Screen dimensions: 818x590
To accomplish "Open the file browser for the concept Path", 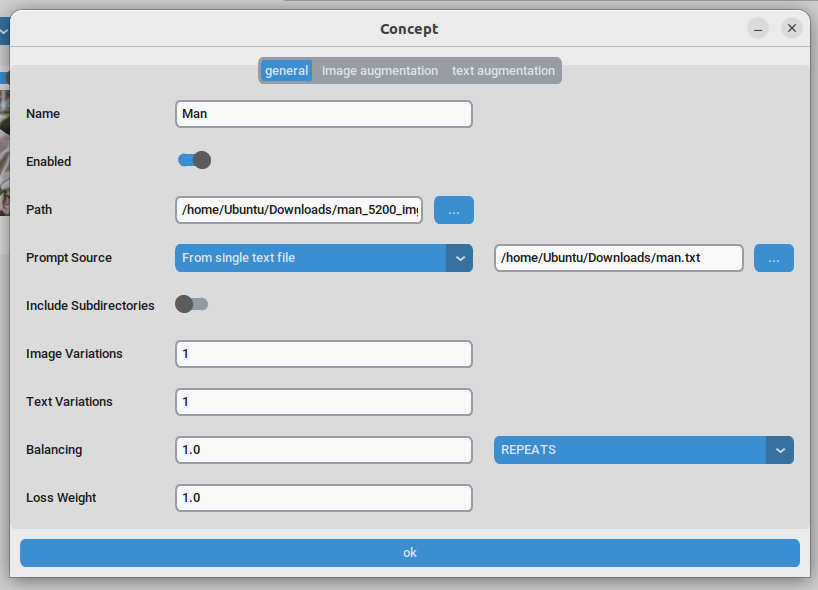I will [454, 210].
